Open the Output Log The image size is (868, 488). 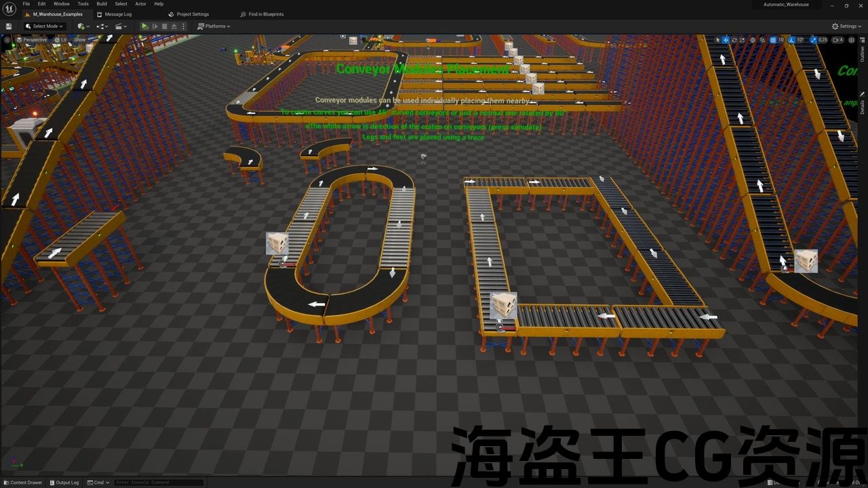coord(63,483)
